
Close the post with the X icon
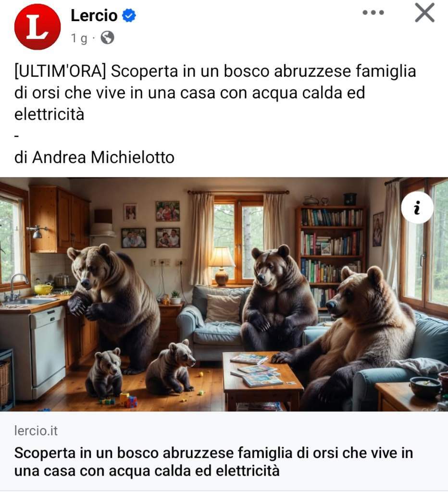[x=424, y=13]
